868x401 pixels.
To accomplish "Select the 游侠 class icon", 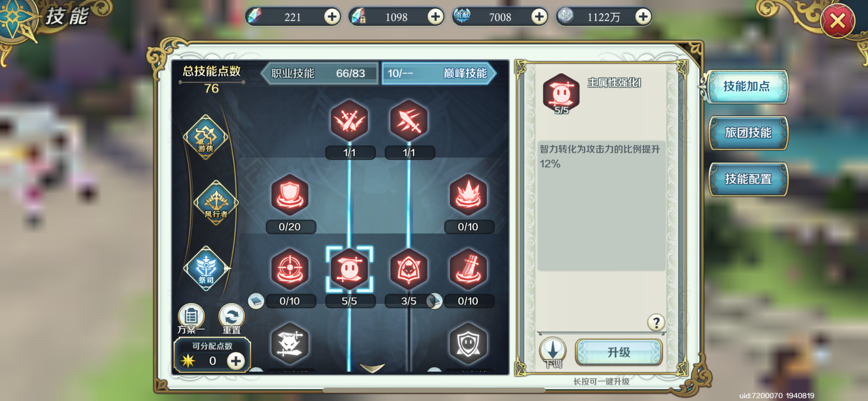I will click(206, 137).
